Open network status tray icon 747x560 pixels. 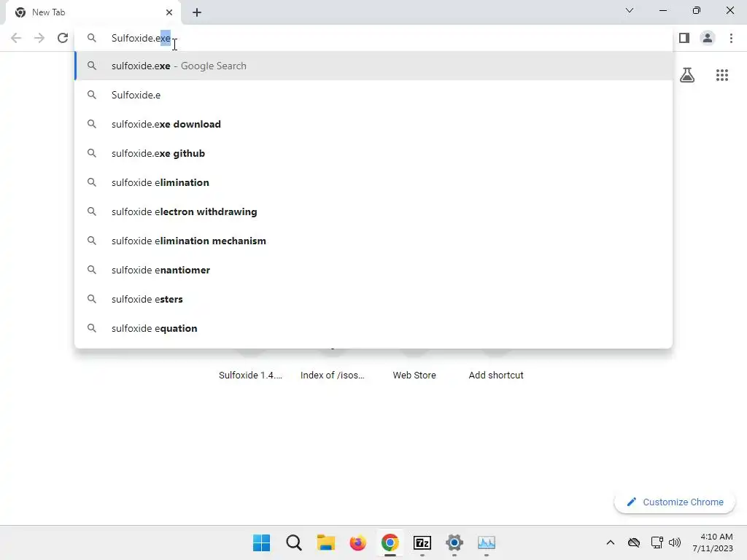657,542
